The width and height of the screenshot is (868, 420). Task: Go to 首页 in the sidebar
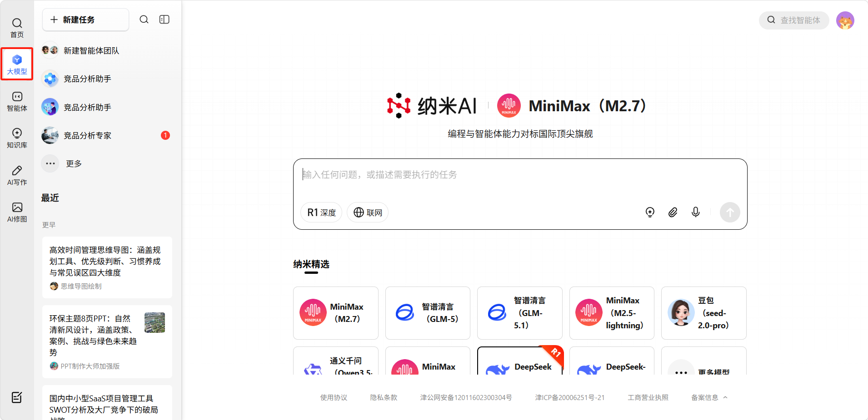tap(17, 27)
